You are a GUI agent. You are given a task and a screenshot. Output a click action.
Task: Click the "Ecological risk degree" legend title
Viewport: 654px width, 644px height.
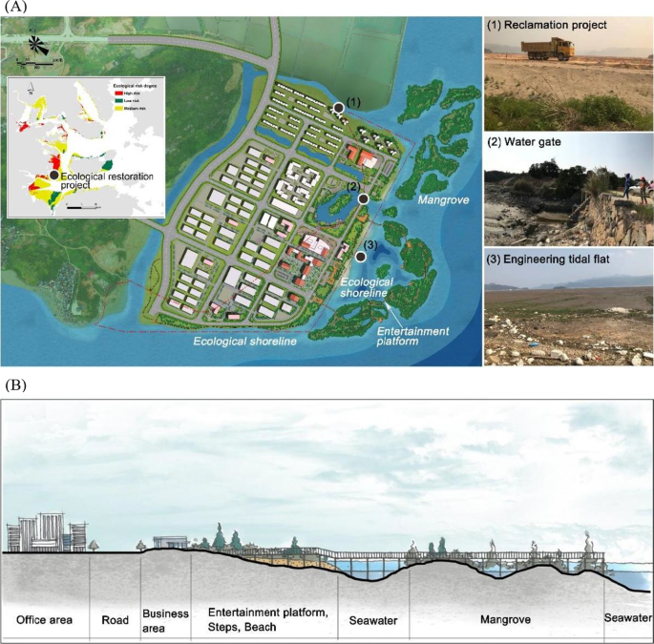(136, 86)
